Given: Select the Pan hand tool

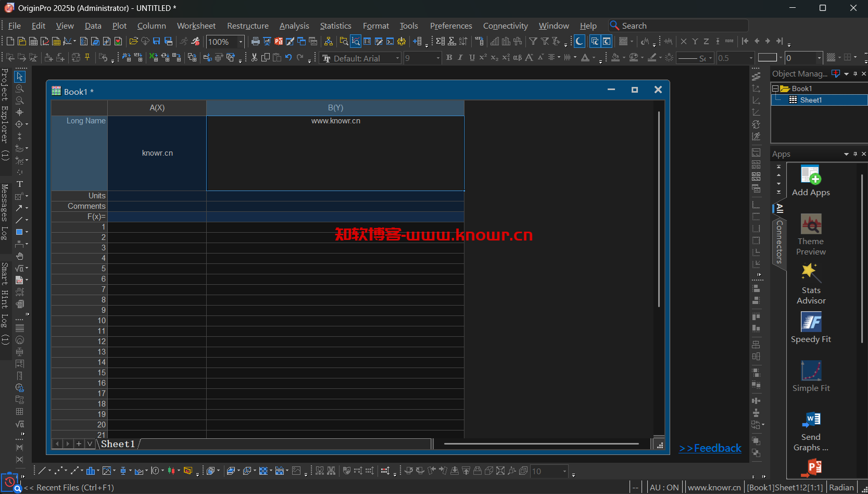Looking at the screenshot, I should pos(20,256).
